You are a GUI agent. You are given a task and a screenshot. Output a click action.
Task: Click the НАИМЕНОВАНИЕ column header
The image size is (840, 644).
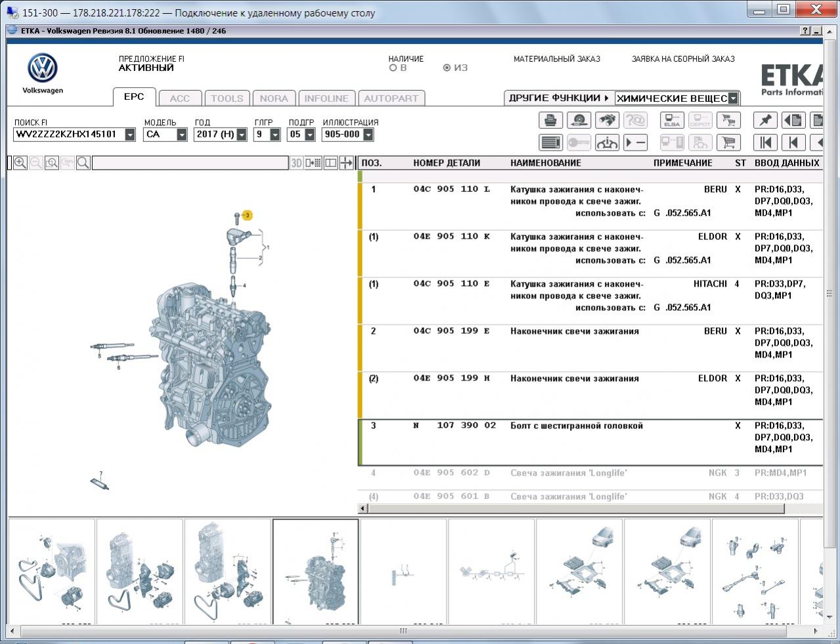pos(546,163)
